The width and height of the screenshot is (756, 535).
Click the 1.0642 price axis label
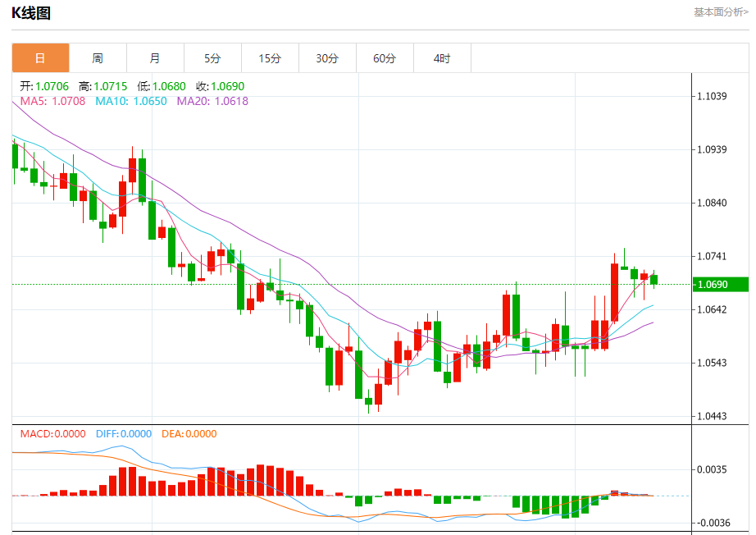click(x=712, y=309)
